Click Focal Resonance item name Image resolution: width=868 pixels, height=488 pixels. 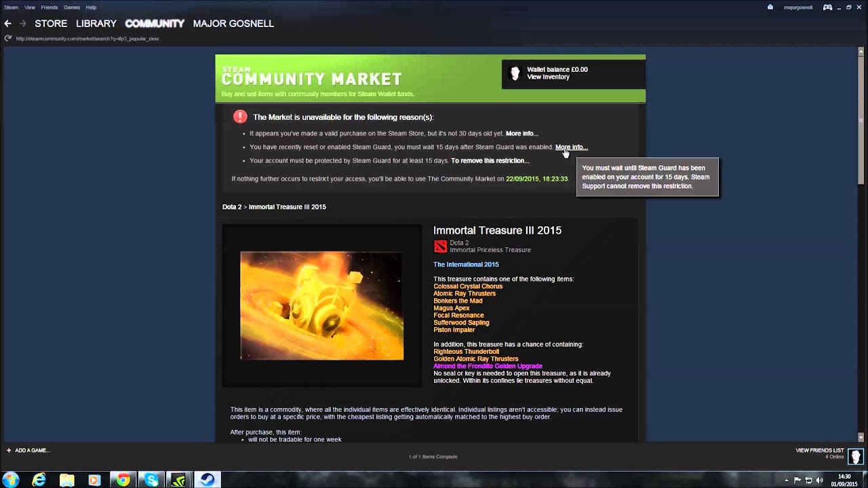point(458,315)
